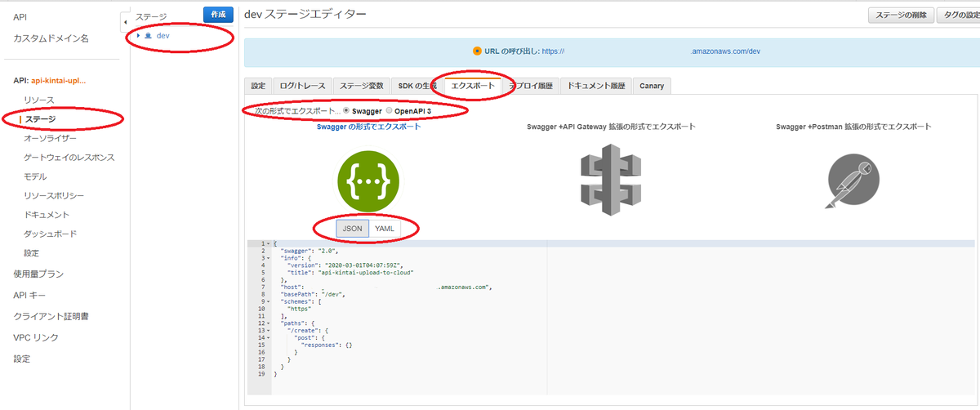Open the ログ/トレース tab
The width and height of the screenshot is (980, 410).
302,86
